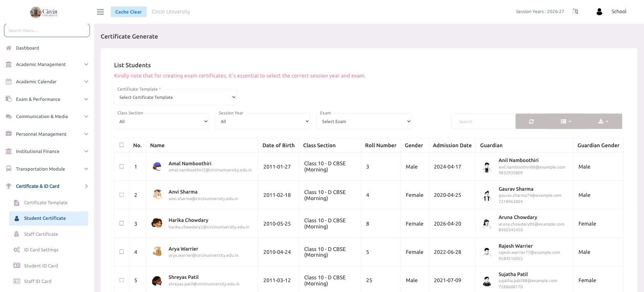This screenshot has height=292, width=644.
Task: Open the Exam dropdown
Action: (x=364, y=121)
